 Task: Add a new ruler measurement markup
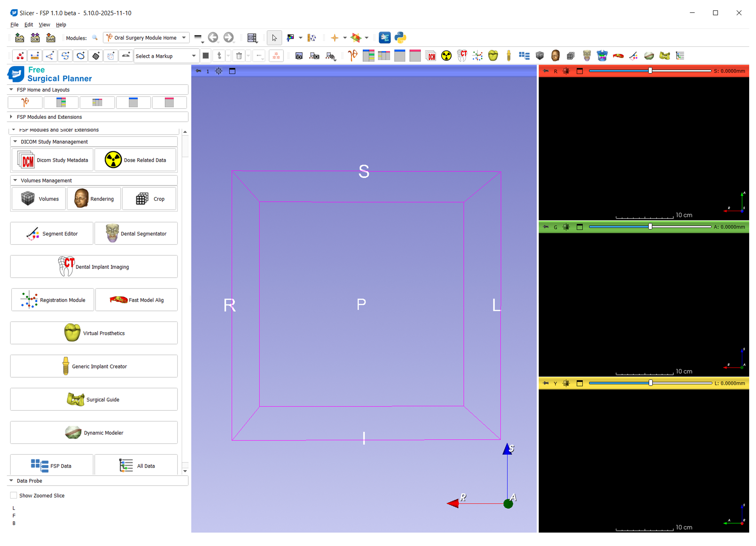click(35, 56)
